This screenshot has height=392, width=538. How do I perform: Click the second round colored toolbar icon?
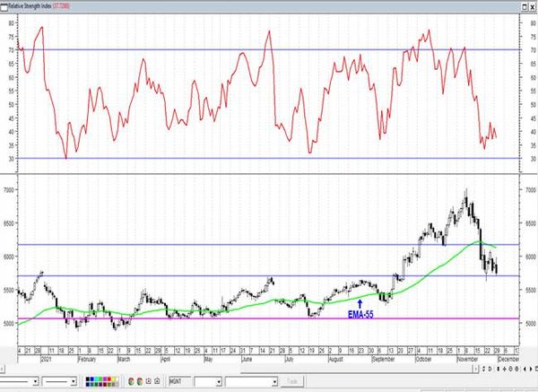(140, 381)
